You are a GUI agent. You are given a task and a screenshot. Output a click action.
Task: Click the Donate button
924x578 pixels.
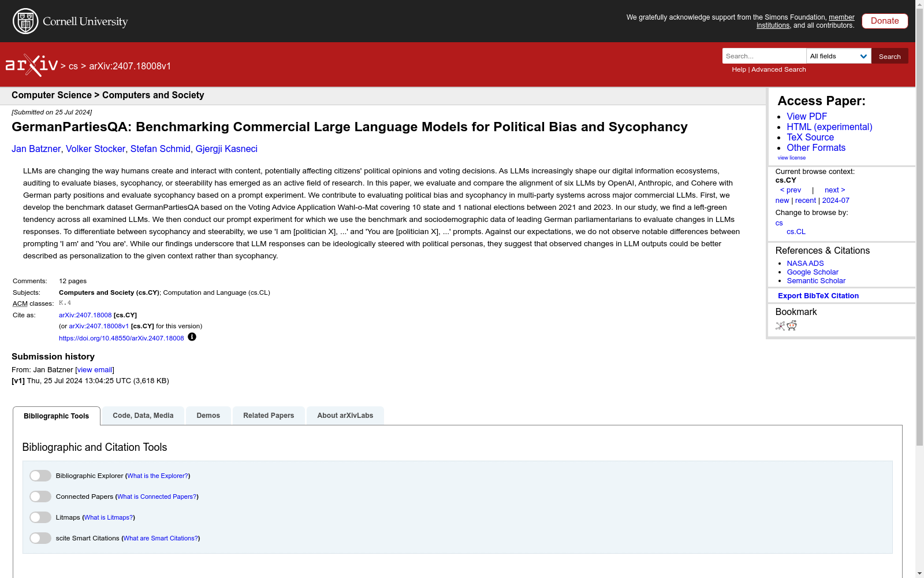tap(885, 21)
